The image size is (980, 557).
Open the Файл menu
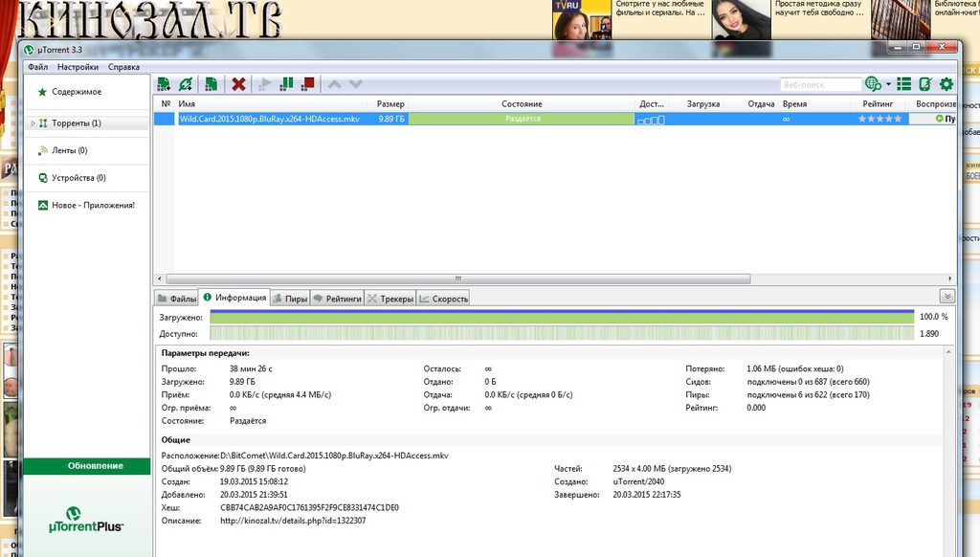tap(37, 67)
